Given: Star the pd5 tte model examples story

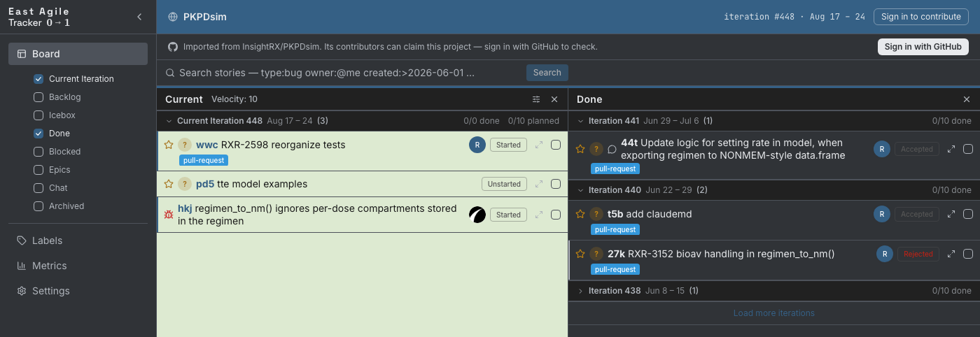Looking at the screenshot, I should pos(169,184).
